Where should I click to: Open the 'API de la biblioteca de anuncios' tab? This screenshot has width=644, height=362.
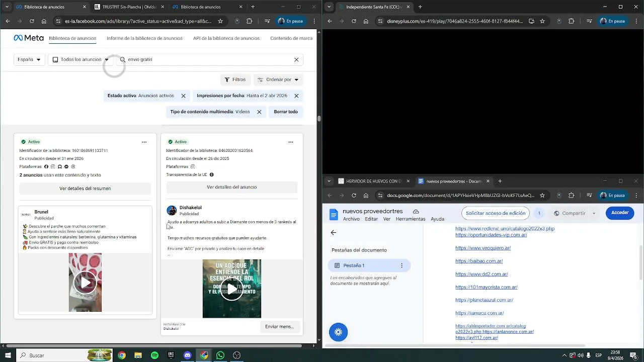coord(226,38)
